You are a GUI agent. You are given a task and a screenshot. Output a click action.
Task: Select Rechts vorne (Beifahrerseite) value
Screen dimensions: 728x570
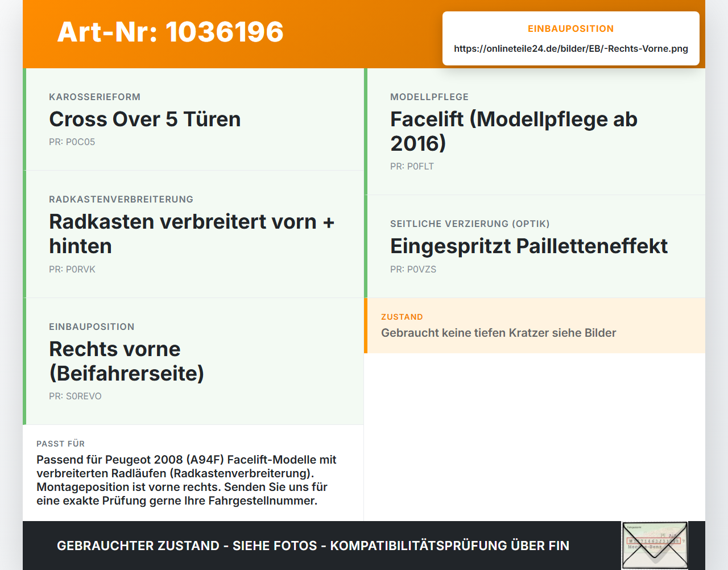coord(126,361)
